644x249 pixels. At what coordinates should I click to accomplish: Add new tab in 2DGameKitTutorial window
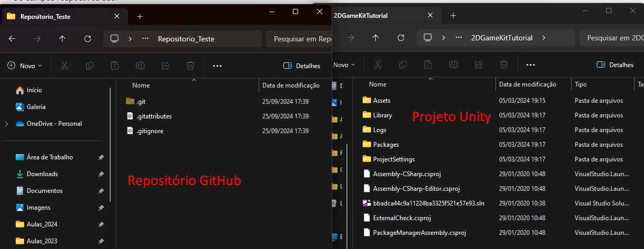pos(453,15)
